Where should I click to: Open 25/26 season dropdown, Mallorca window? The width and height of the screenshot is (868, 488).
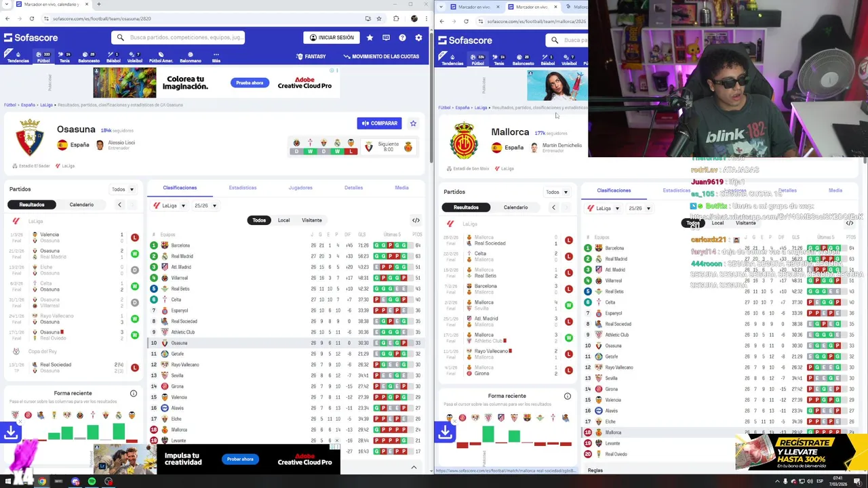tap(638, 208)
